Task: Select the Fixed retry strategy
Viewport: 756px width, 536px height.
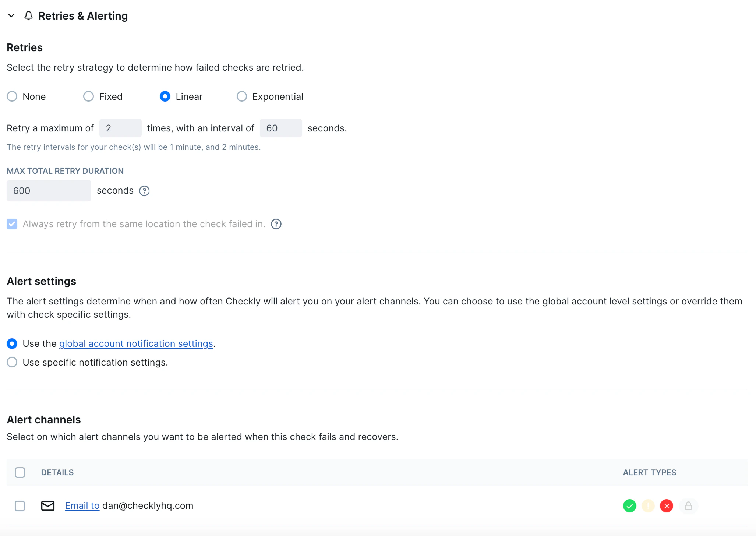Action: [88, 96]
